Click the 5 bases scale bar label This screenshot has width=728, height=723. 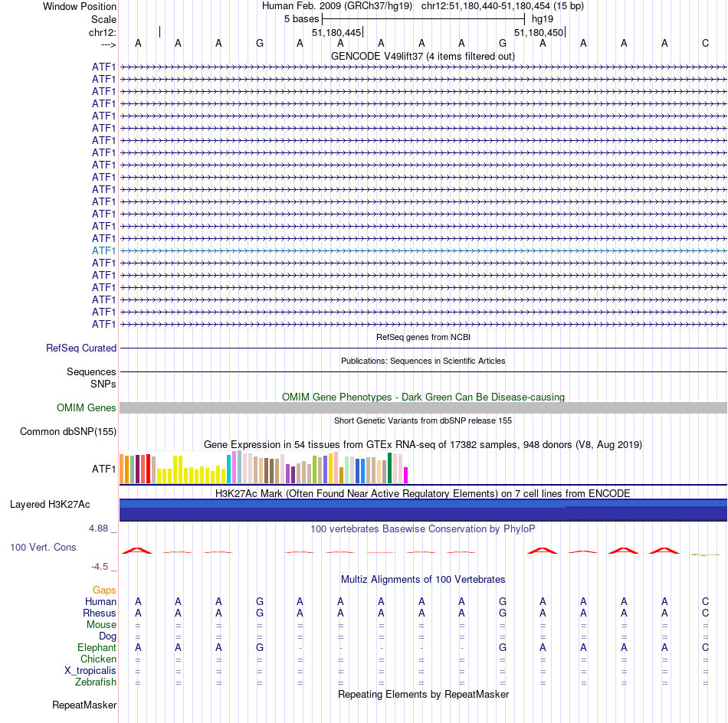301,19
